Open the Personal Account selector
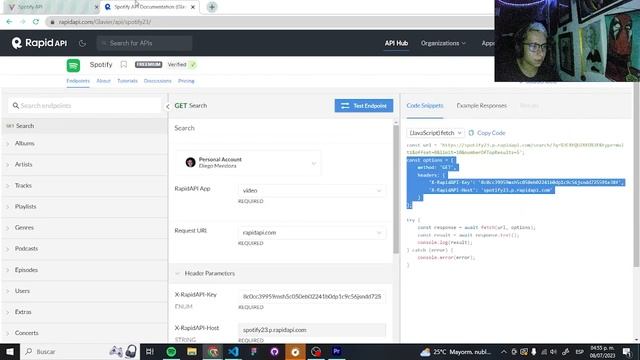Viewport: 640px width, 360px height. (249, 162)
